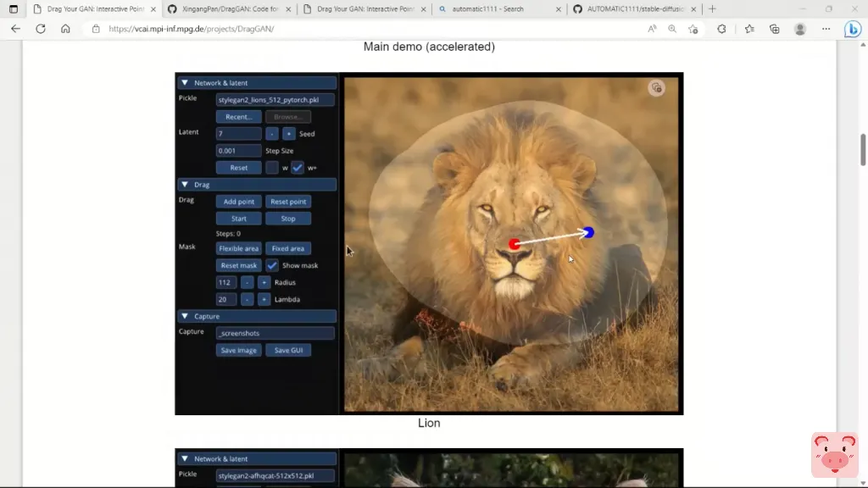Switch to XingangPan/DragGAN GitHub tab
This screenshot has width=868, height=488.
pyautogui.click(x=231, y=8)
